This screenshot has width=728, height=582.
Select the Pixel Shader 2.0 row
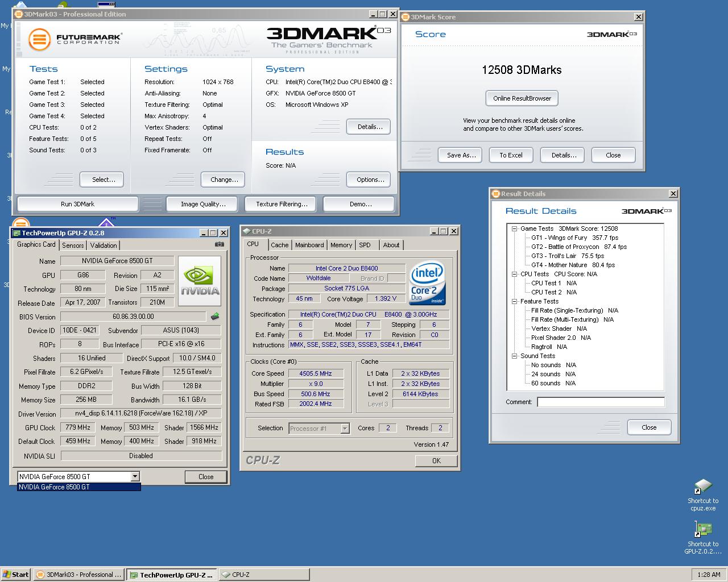tap(561, 338)
